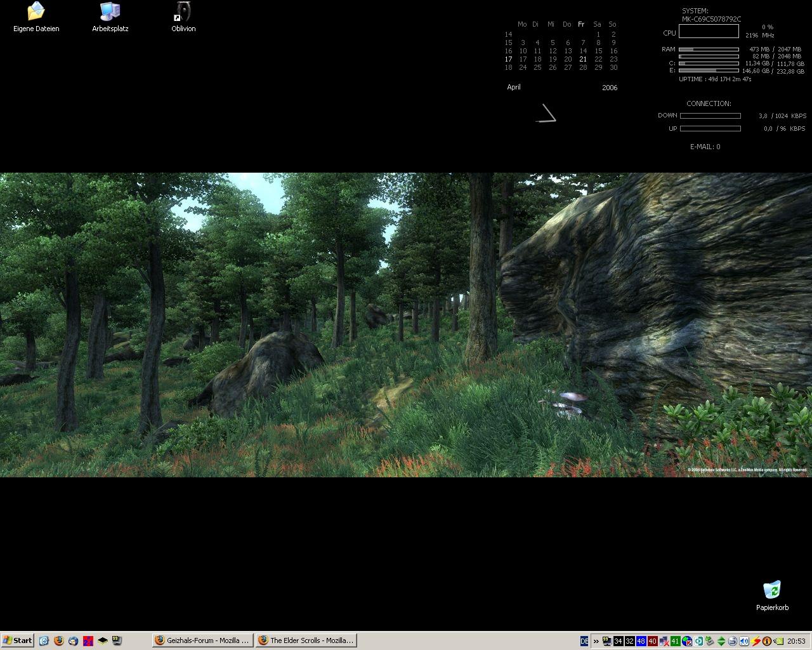Screen dimensions: 812x650
Task: Click the CONNECTION: heading
Action: (x=709, y=103)
